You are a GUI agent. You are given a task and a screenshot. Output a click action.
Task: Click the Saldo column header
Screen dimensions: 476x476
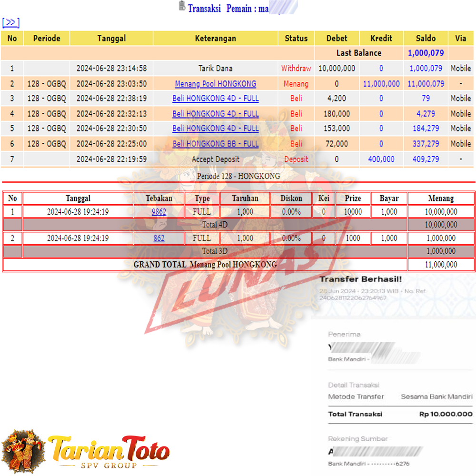click(x=426, y=39)
